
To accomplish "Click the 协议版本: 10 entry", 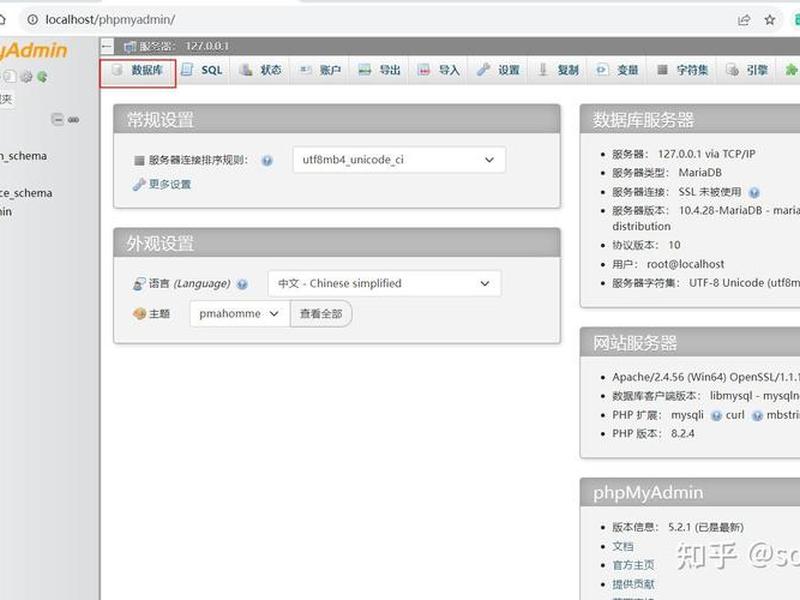I will click(x=646, y=245).
